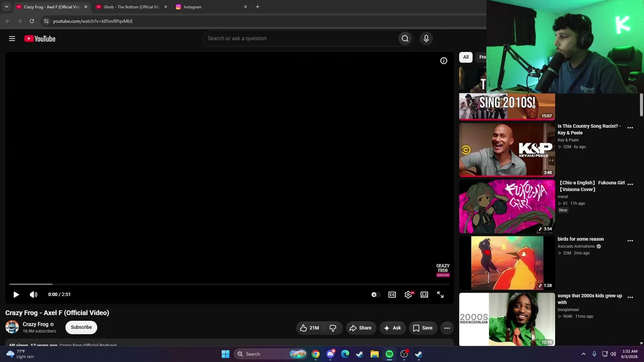The image size is (644, 362).
Task: Reload the current page
Action: click(x=32, y=21)
